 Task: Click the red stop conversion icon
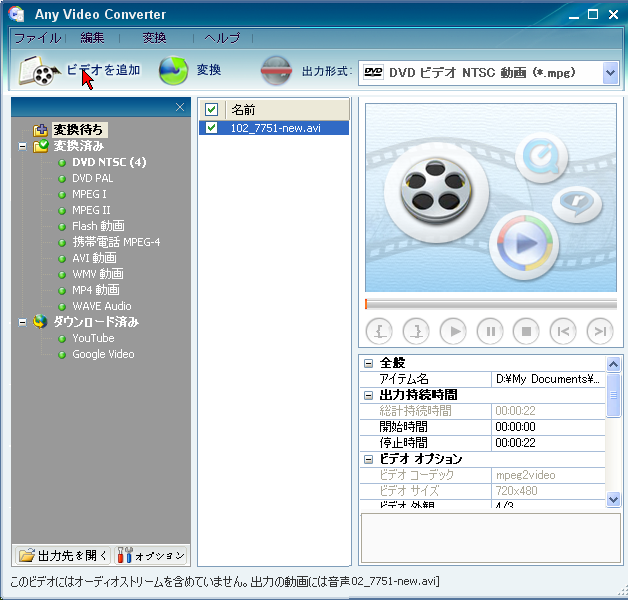276,71
